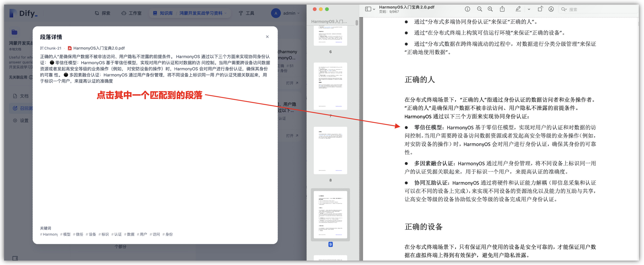Click the thumbnail sidebar scrollbar
This screenshot has height=265, width=644.
tap(357, 22)
